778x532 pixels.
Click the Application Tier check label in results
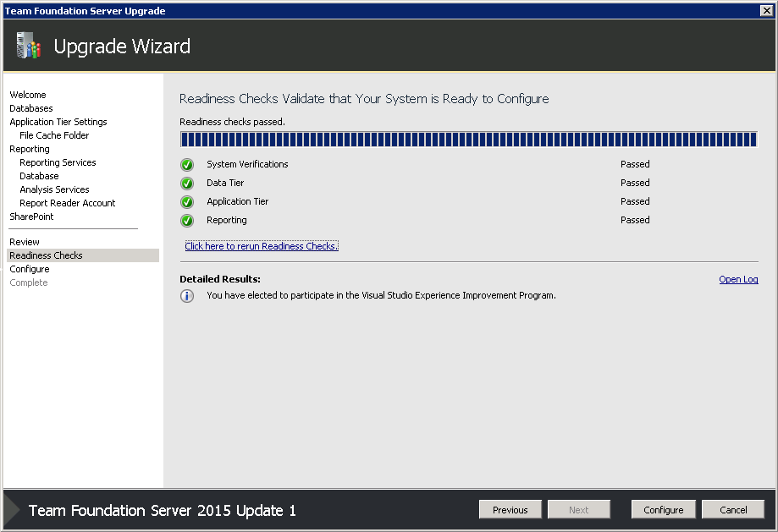(238, 201)
